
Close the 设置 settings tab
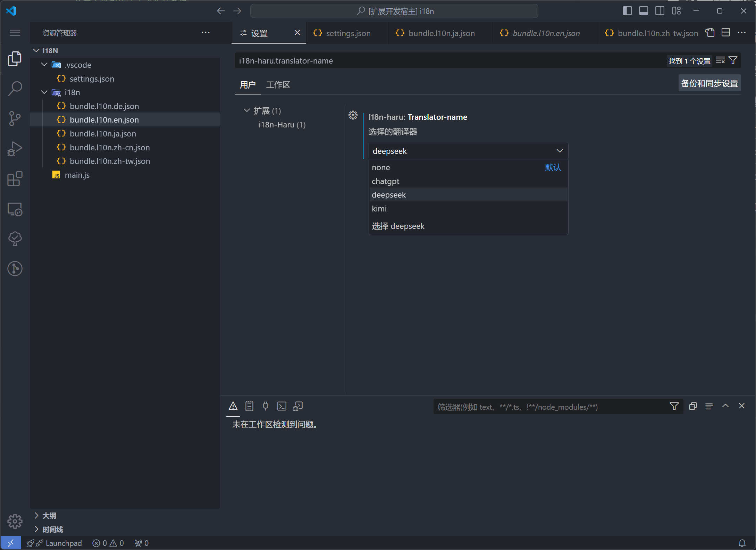click(297, 33)
